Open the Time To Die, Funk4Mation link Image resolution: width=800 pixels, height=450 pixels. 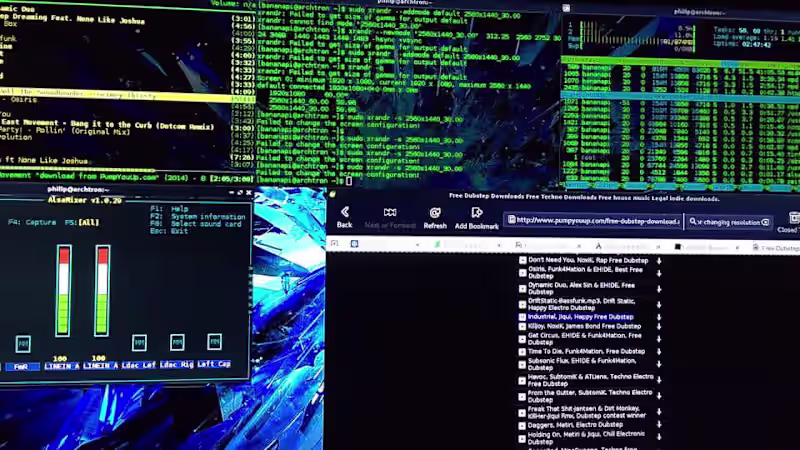[x=586, y=352]
